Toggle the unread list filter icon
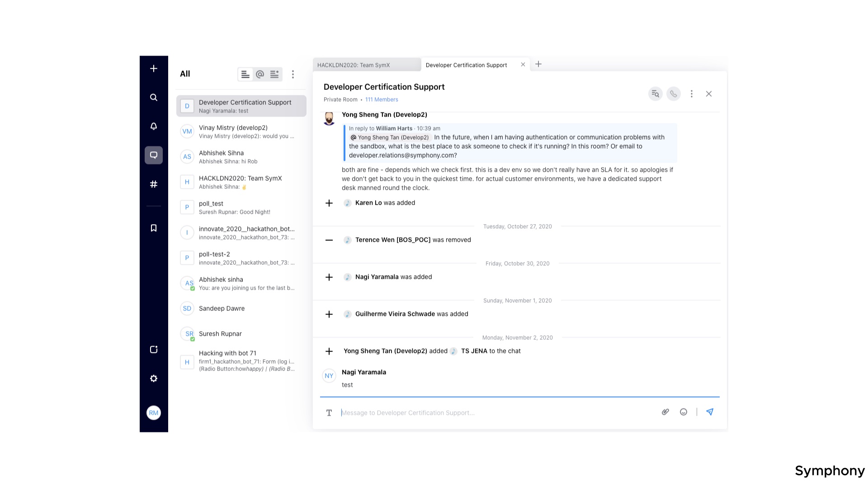This screenshot has height=488, width=868. 274,74
